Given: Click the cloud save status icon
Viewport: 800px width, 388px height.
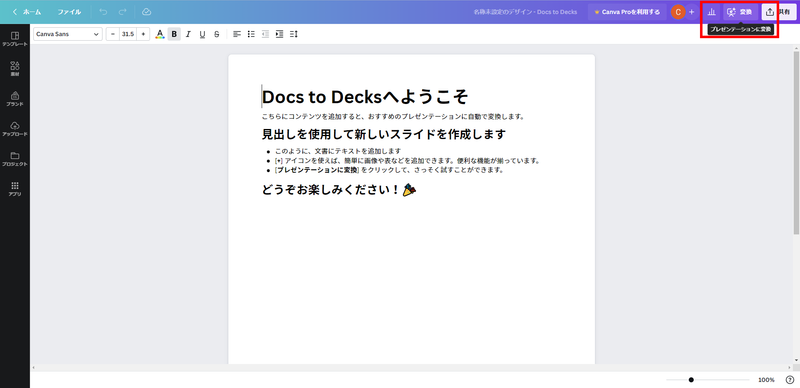Looking at the screenshot, I should 146,11.
